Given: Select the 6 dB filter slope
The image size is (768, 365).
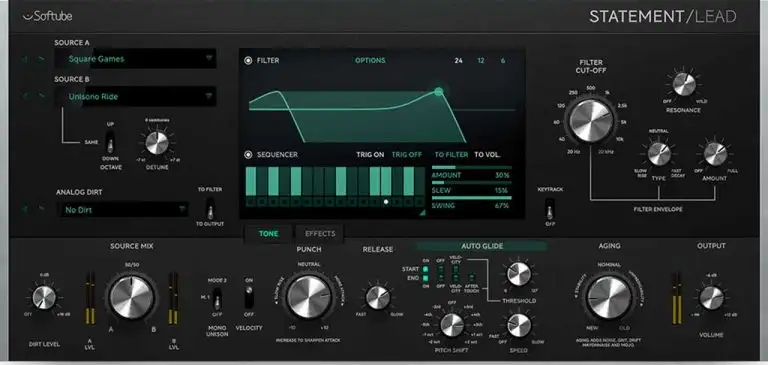Looking at the screenshot, I should (503, 61).
